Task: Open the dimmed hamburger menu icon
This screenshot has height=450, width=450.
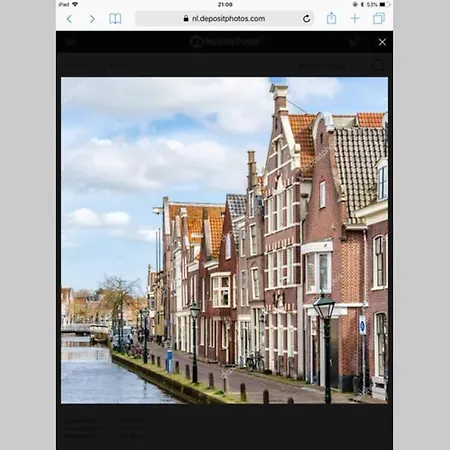Action: tap(71, 42)
